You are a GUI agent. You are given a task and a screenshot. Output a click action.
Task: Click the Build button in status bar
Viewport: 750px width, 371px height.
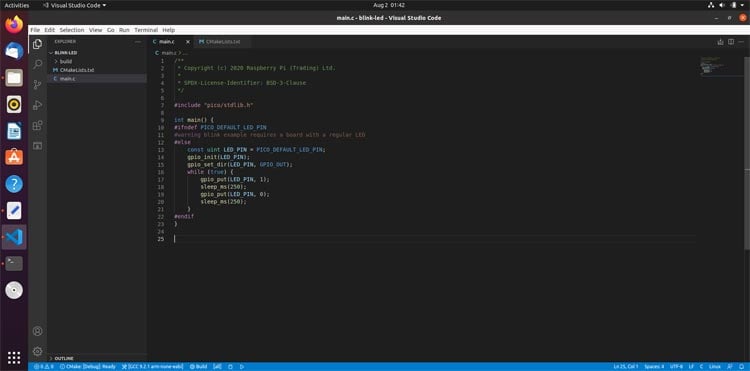pos(199,367)
